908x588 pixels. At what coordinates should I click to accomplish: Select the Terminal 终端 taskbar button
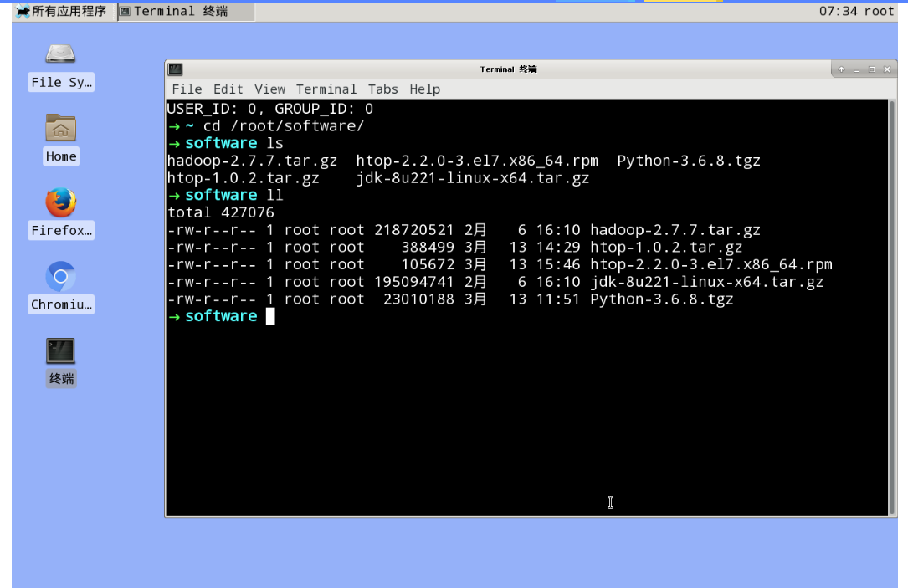click(186, 12)
